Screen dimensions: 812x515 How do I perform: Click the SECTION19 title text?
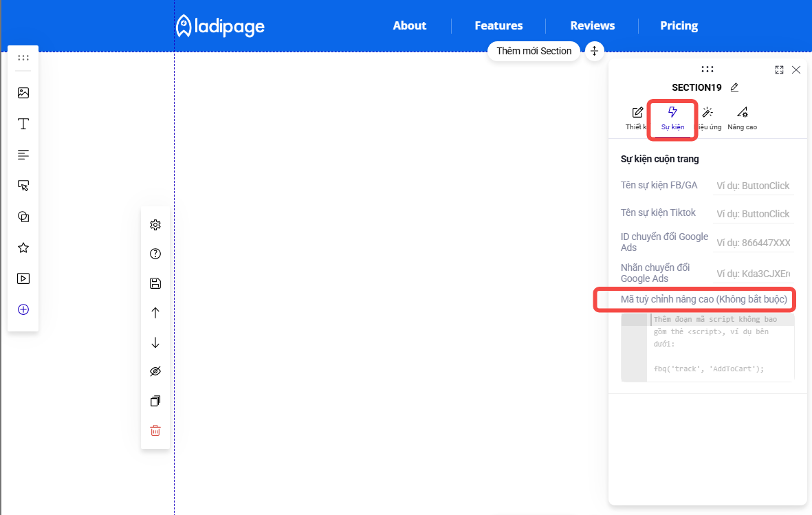pos(696,87)
